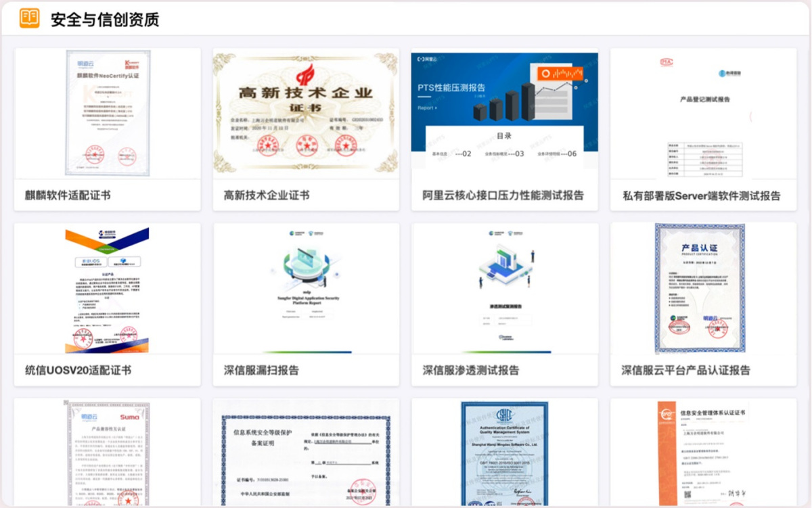Click the 高新技术企业证书 label

[268, 195]
